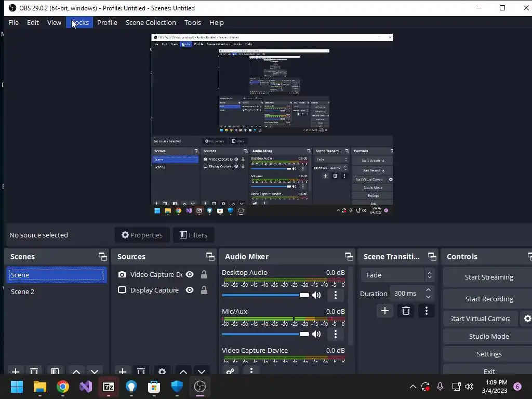Open source properties gear in Sources toolbar

[x=162, y=371]
